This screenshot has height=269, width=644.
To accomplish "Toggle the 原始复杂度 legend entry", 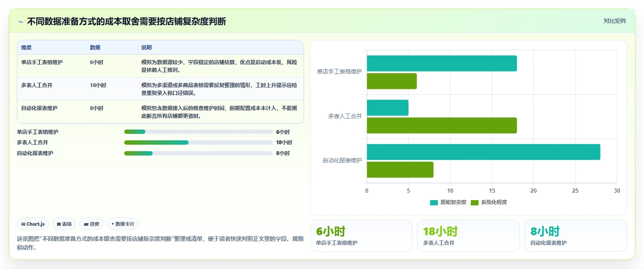I will pos(448,202).
